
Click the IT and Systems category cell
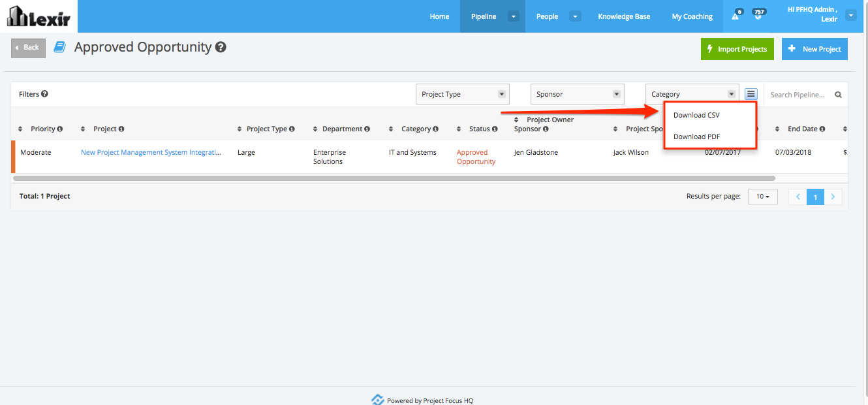point(412,152)
